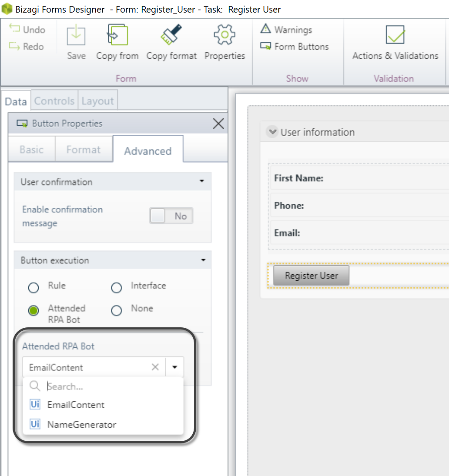Click the Actions & Validations label
Screen dimensions: 449x476
click(395, 56)
